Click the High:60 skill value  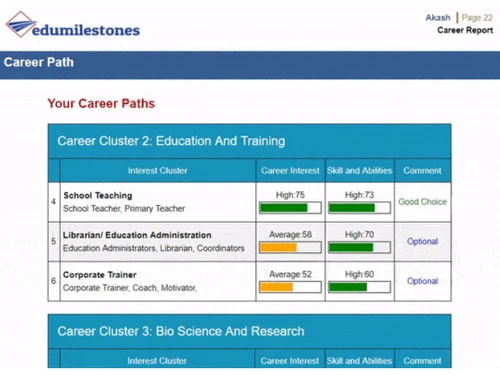(359, 274)
